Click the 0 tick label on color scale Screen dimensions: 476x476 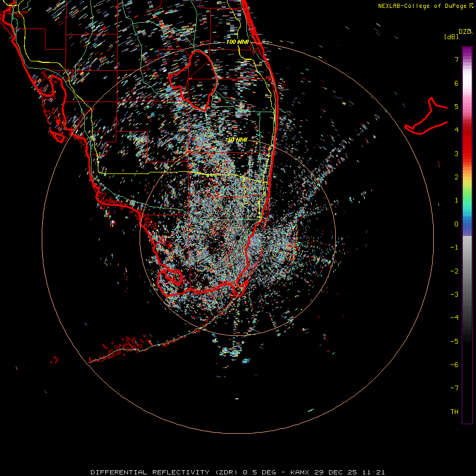pyautogui.click(x=456, y=224)
